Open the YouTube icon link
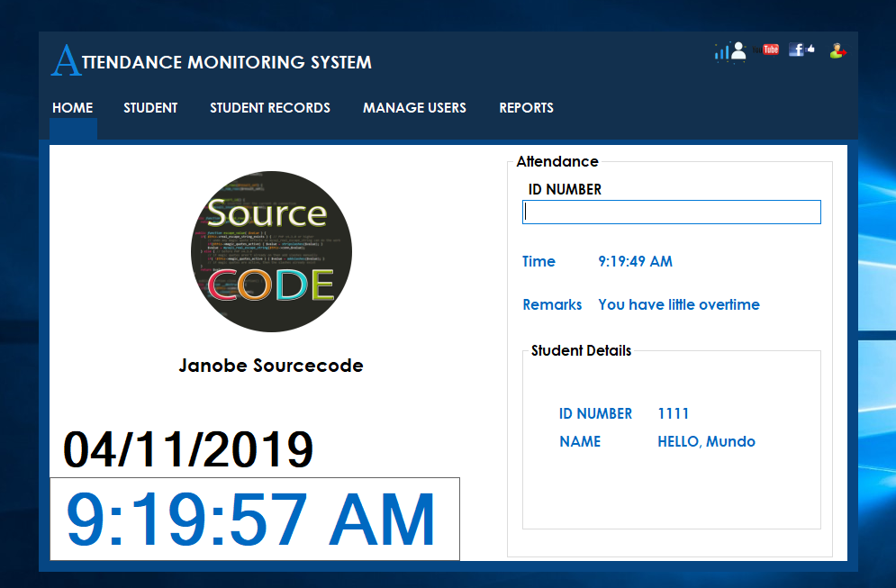896x588 pixels. coord(765,50)
